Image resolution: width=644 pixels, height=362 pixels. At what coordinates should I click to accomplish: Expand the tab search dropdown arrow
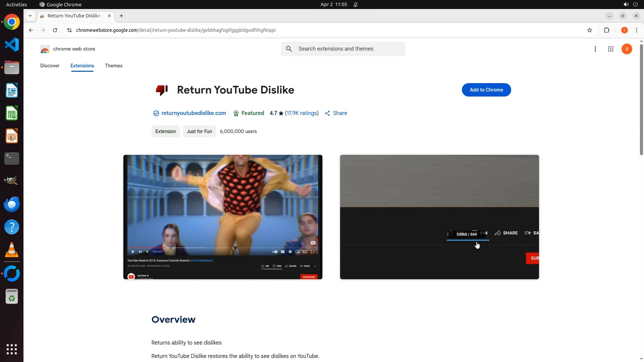click(30, 16)
